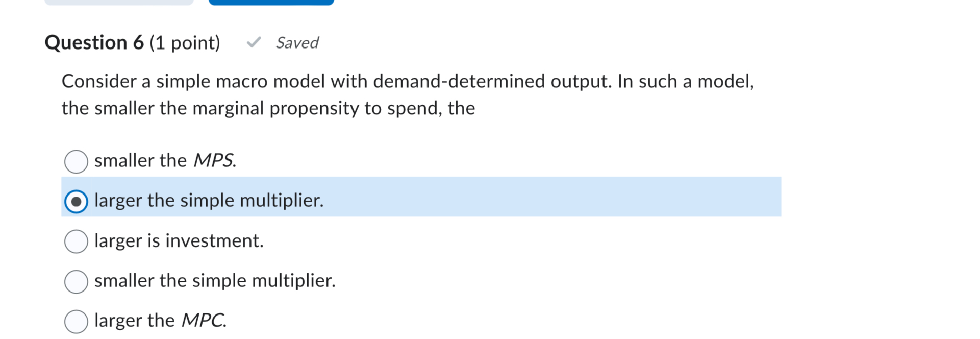
Task: Click the checkmark next to Question 6
Action: coord(255,43)
